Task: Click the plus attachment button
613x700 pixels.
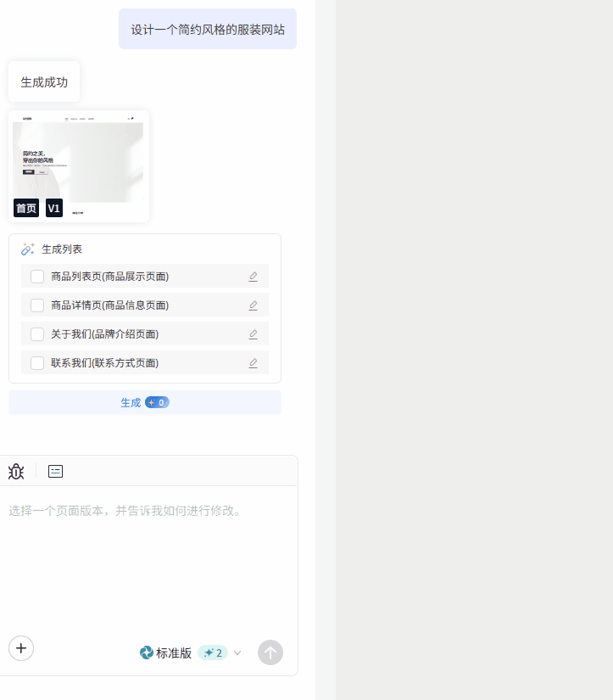Action: click(21, 648)
